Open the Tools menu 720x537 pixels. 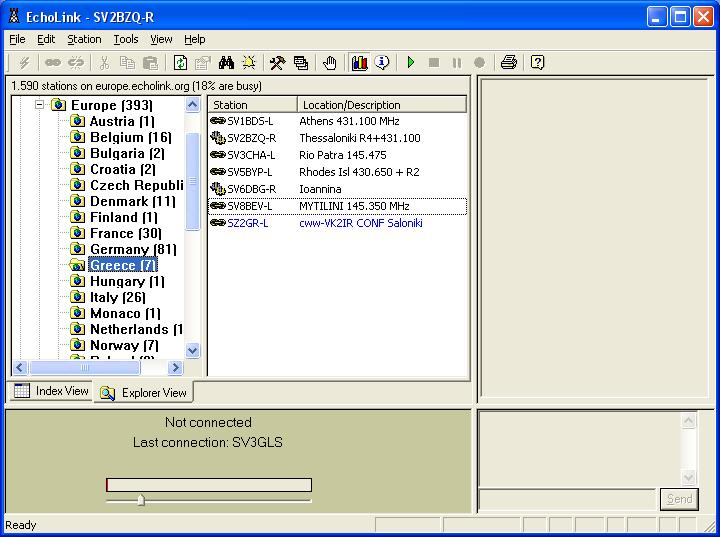[x=126, y=40]
